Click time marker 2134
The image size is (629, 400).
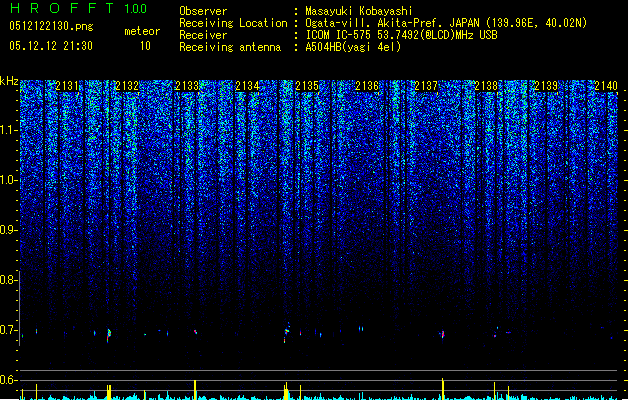point(247,86)
